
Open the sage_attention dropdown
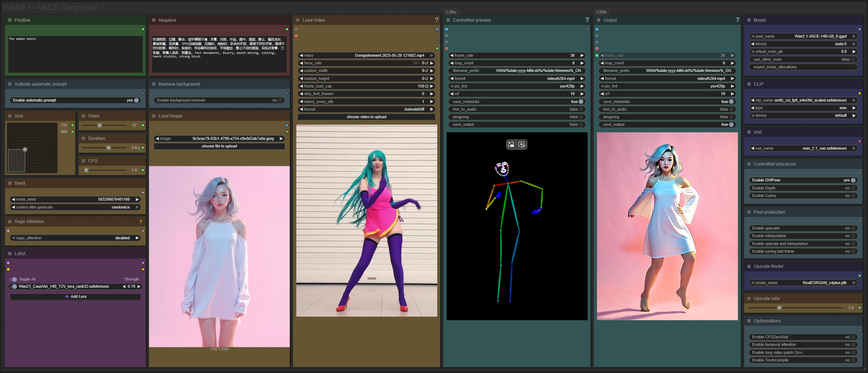[x=75, y=238]
